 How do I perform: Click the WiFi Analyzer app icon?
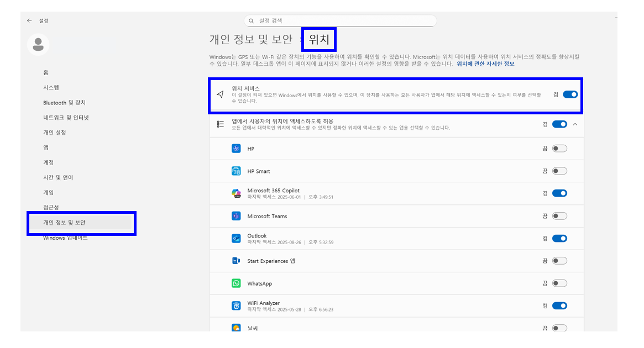pos(236,305)
